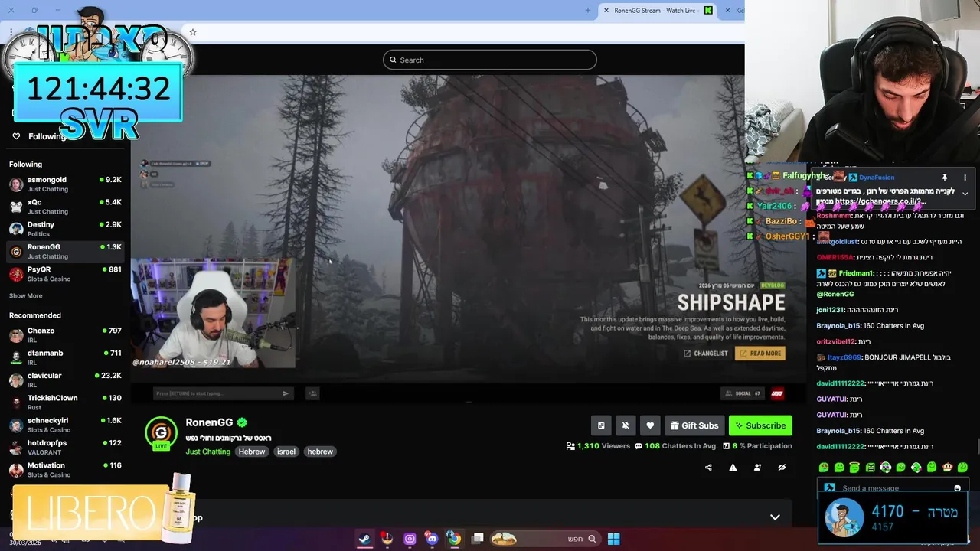The height and width of the screenshot is (551, 980).
Task: Select RonenGG in Following list
Action: coord(65,251)
